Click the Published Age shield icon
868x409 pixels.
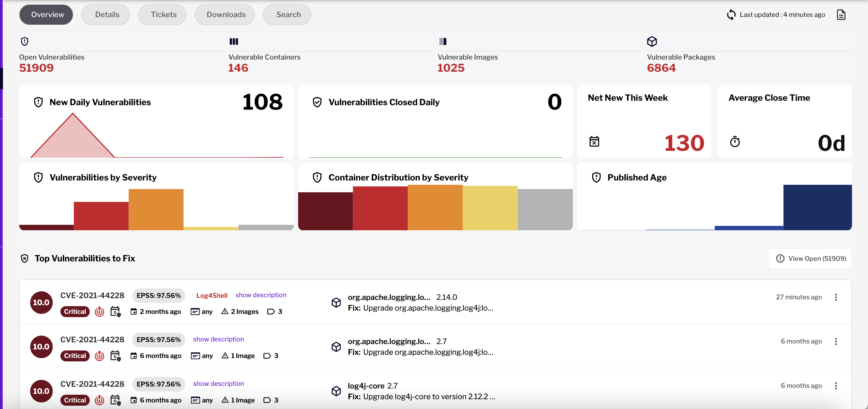click(596, 177)
